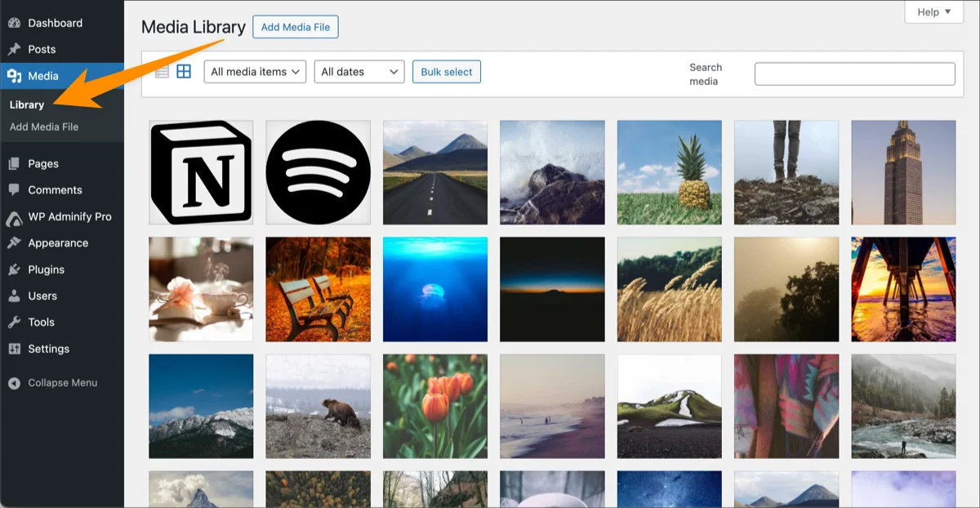
Task: Select the misty beach thumbnail
Action: 552,407
